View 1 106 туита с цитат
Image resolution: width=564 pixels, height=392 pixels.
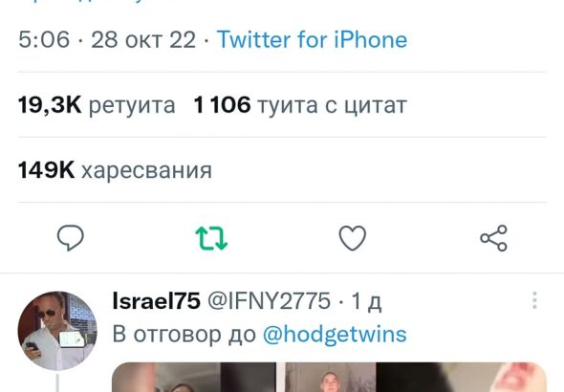pos(300,105)
